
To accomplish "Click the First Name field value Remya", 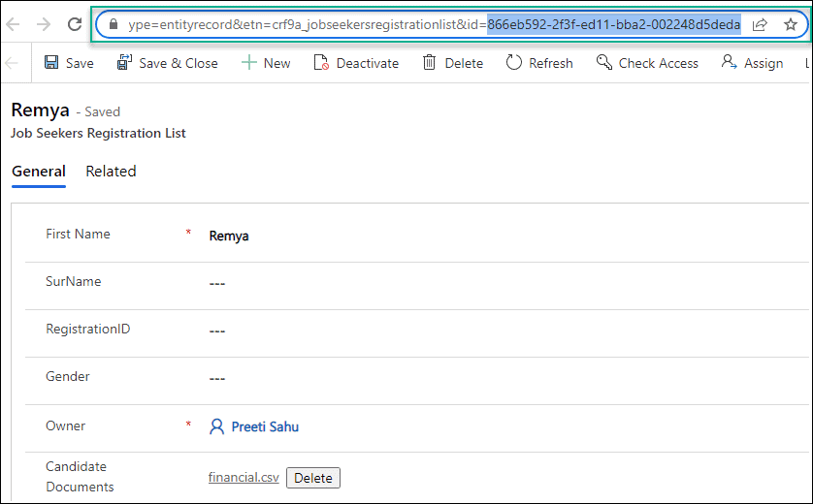I will click(229, 236).
